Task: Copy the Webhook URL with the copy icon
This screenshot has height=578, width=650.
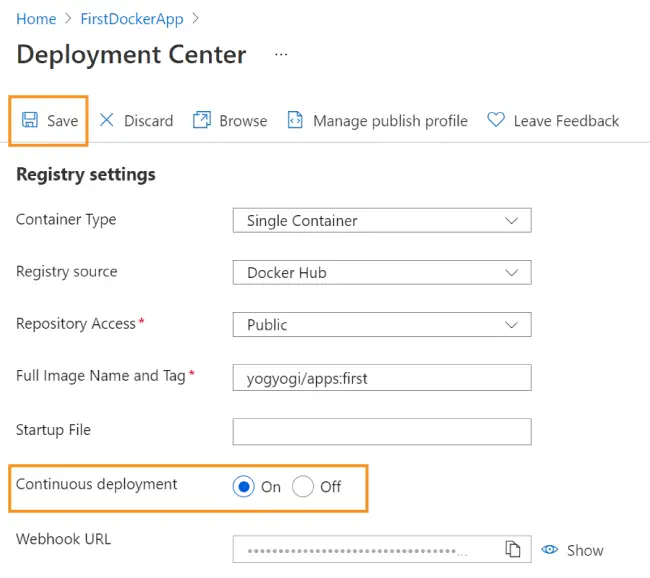Action: point(513,549)
